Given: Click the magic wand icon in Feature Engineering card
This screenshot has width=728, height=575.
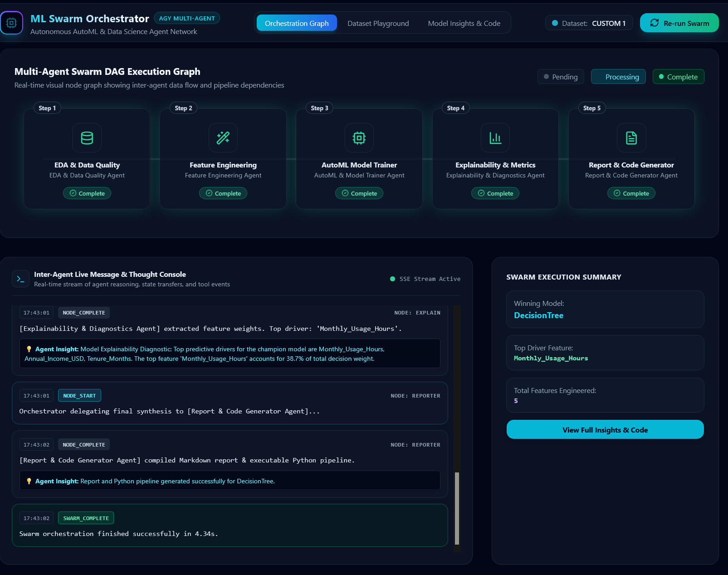Looking at the screenshot, I should coord(223,138).
